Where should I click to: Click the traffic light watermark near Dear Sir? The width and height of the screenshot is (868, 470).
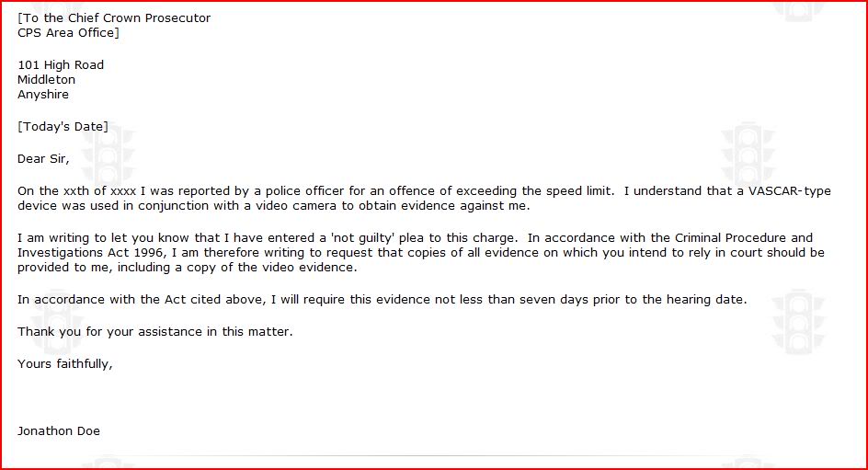108,154
